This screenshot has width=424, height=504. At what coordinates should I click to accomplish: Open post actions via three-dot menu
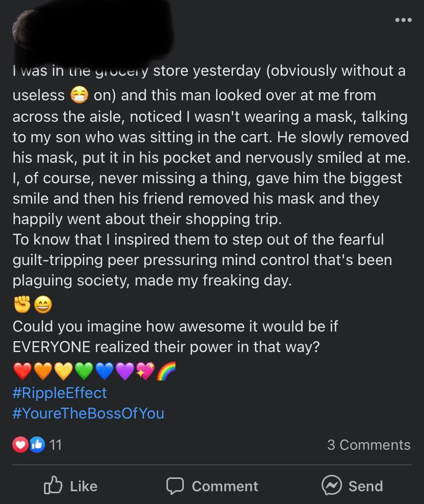(404, 20)
